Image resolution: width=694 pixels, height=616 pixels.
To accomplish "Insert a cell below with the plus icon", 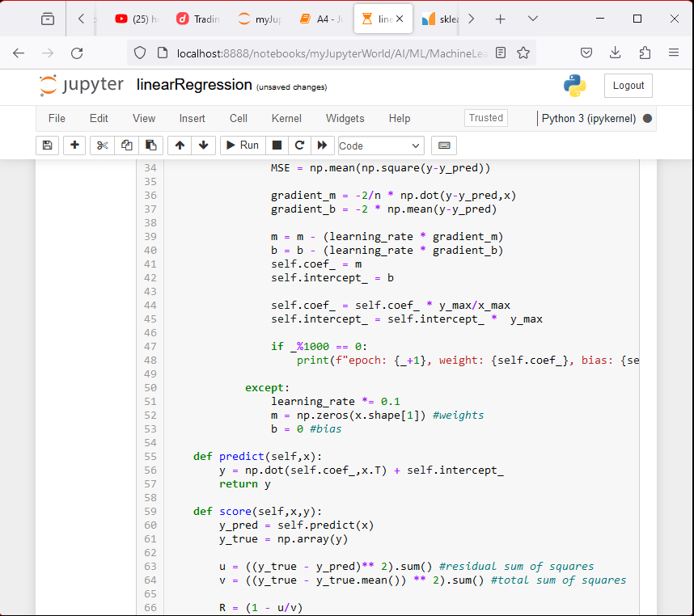I will [x=74, y=146].
